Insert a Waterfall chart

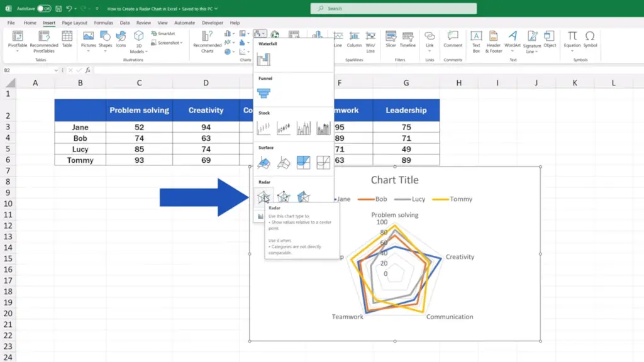pyautogui.click(x=264, y=60)
